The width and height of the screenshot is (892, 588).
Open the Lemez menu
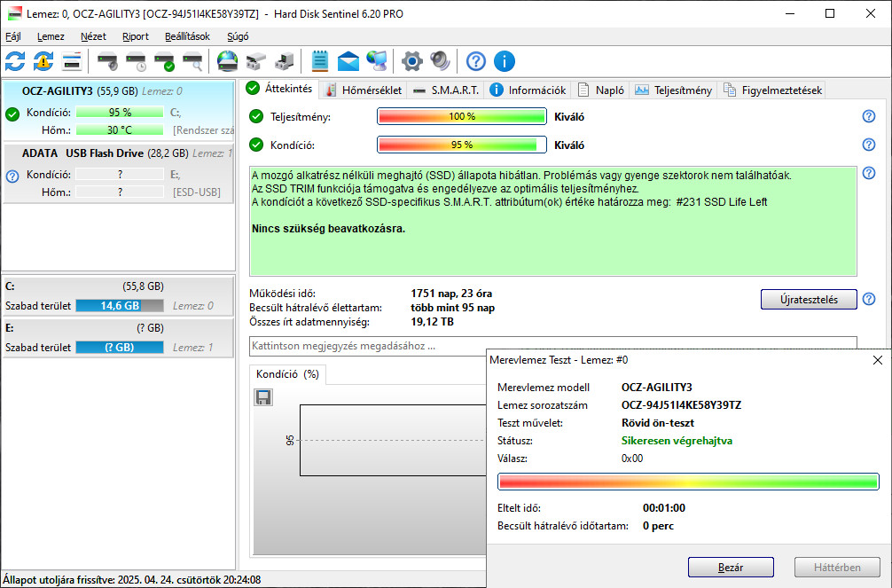[x=51, y=36]
